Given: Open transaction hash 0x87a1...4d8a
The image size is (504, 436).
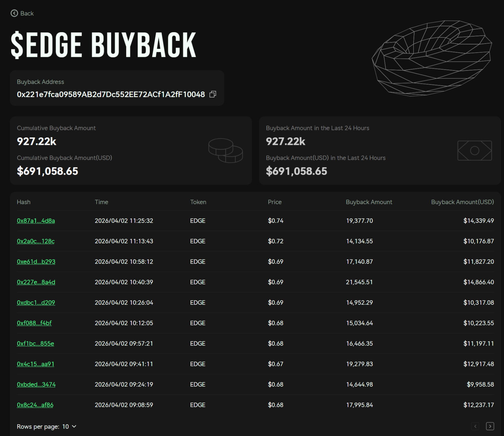Looking at the screenshot, I should [36, 221].
